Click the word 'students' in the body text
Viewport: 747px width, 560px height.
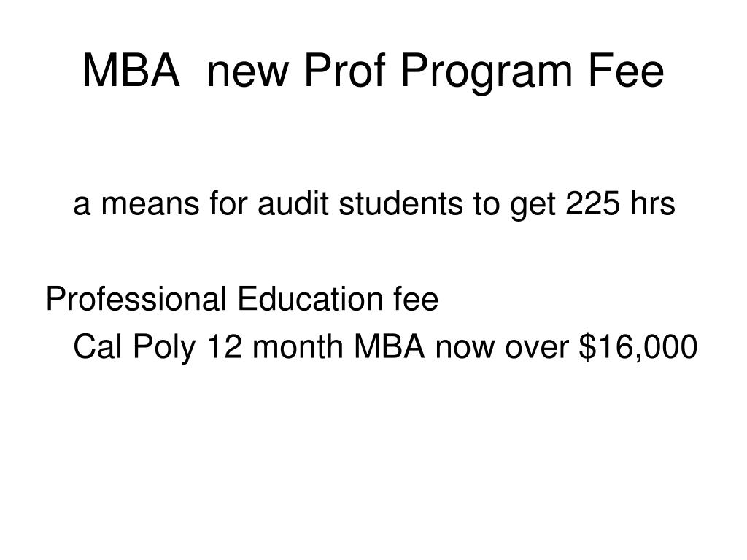(400, 203)
